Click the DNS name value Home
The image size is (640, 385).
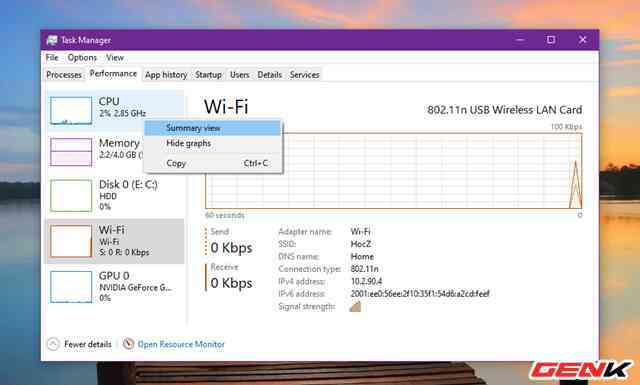coord(362,256)
